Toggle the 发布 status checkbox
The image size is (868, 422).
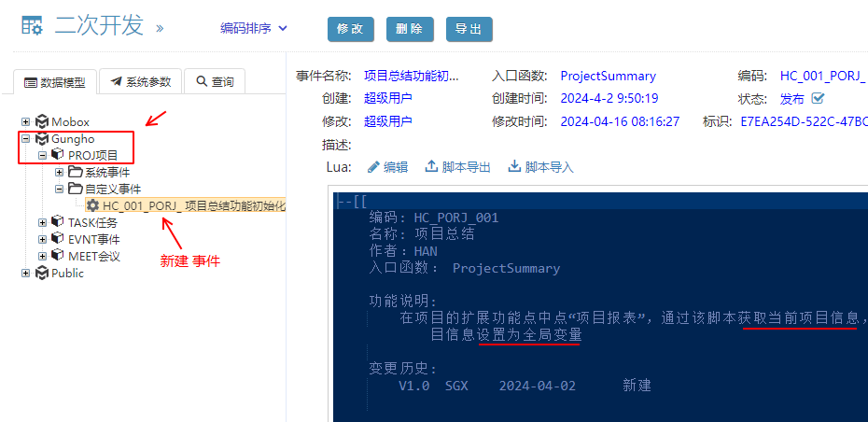pos(819,98)
